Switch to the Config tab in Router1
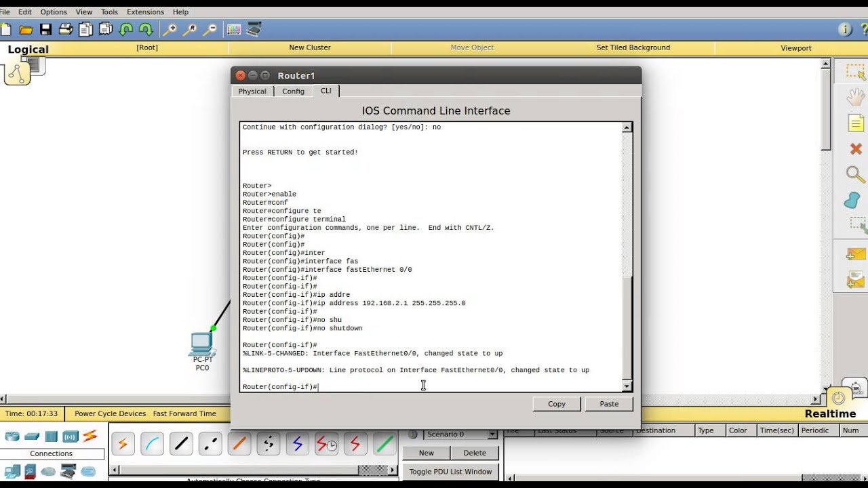This screenshot has width=868, height=488. [x=293, y=91]
